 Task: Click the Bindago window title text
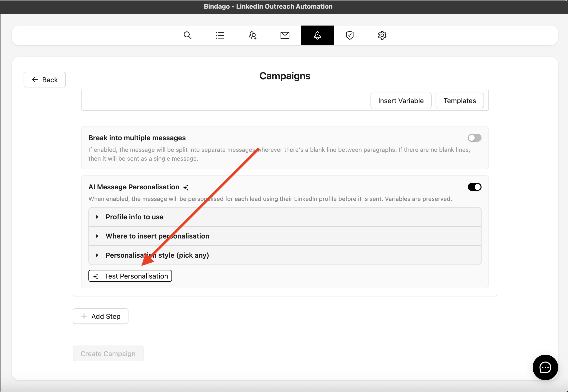click(x=268, y=6)
